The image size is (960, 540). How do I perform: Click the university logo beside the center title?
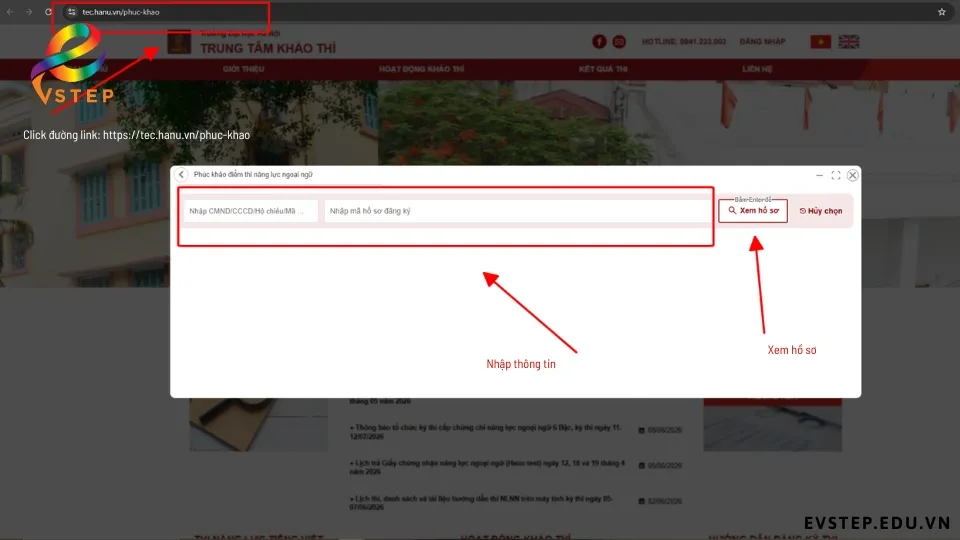179,43
